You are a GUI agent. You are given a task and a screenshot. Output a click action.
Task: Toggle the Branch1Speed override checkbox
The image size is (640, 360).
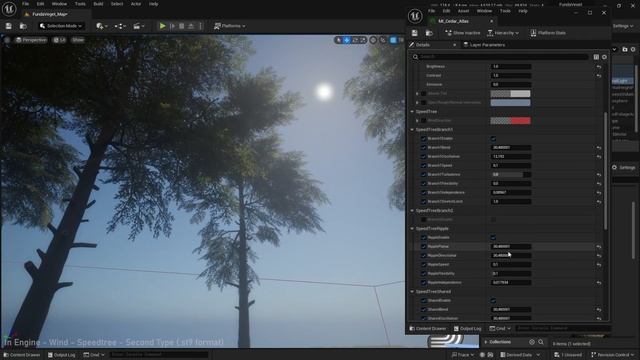coord(424,166)
